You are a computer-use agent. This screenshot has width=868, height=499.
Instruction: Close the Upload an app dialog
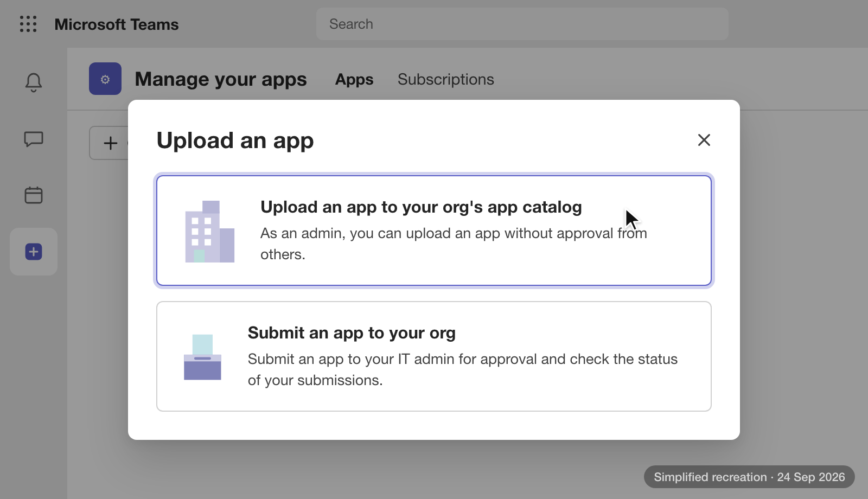click(x=704, y=140)
